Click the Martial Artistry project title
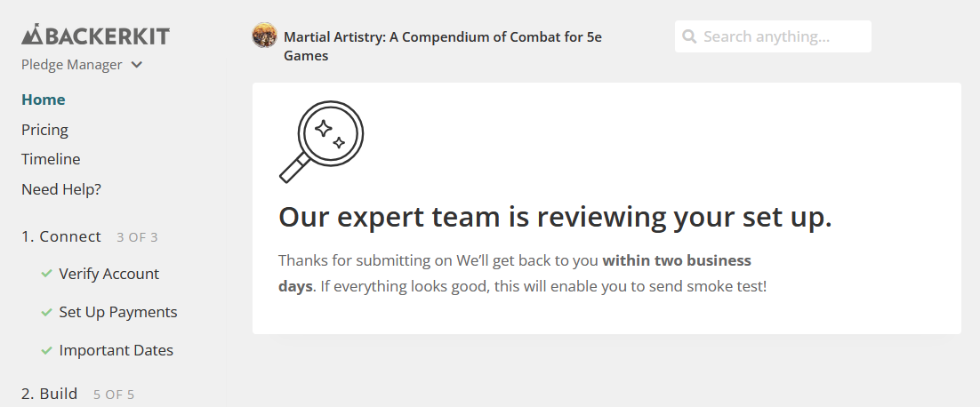The image size is (980, 407). coord(443,46)
